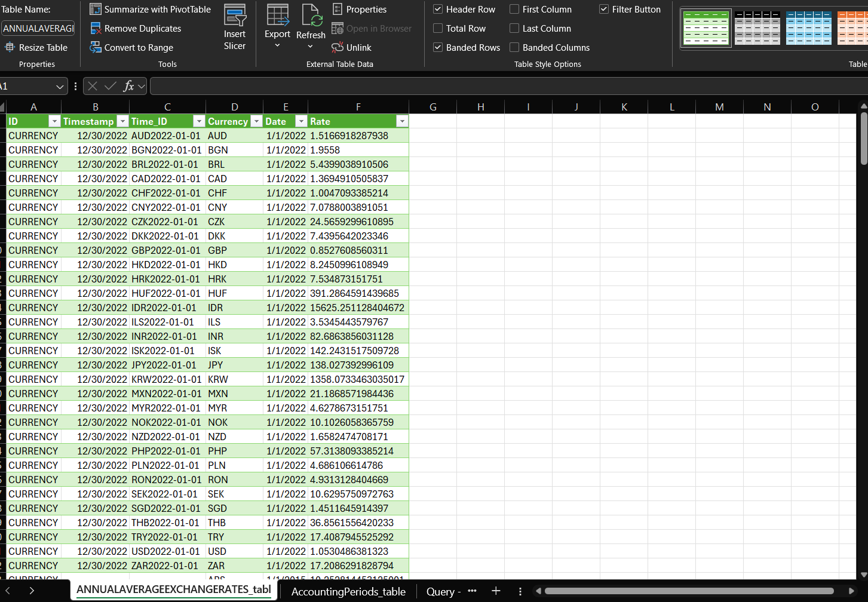The width and height of the screenshot is (868, 602).
Task: Click the Resize Table icon
Action: point(10,47)
